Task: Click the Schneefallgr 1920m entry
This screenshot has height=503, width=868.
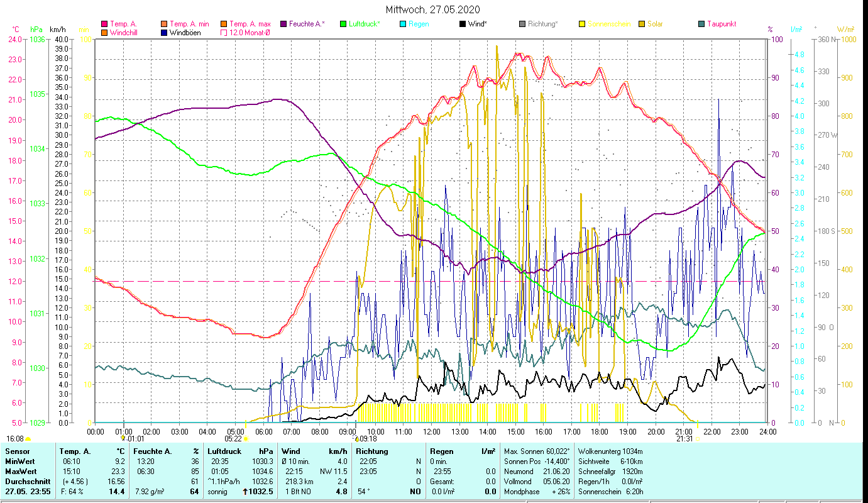Action: point(610,471)
